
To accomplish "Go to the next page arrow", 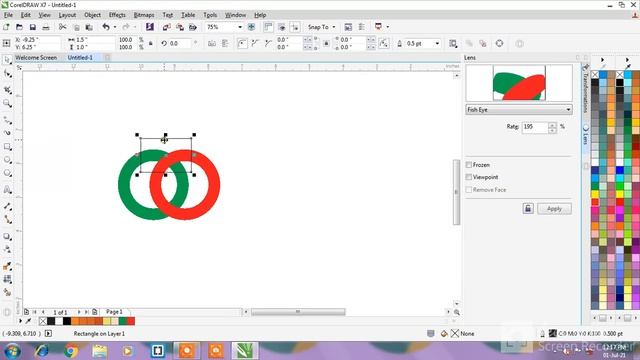I will click(79, 312).
